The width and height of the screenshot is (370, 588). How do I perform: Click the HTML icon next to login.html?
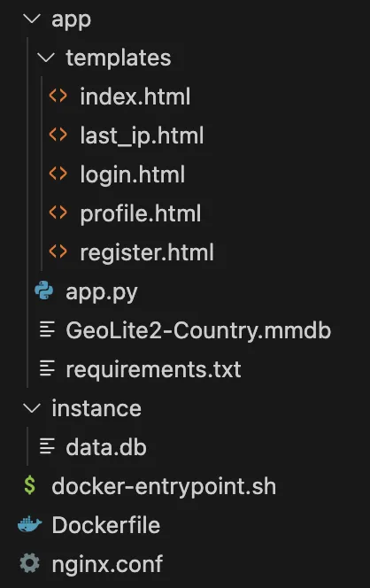[58, 174]
